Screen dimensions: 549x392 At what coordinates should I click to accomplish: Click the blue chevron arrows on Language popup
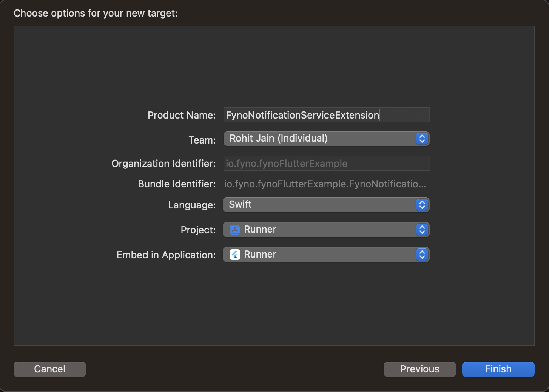[x=422, y=205]
